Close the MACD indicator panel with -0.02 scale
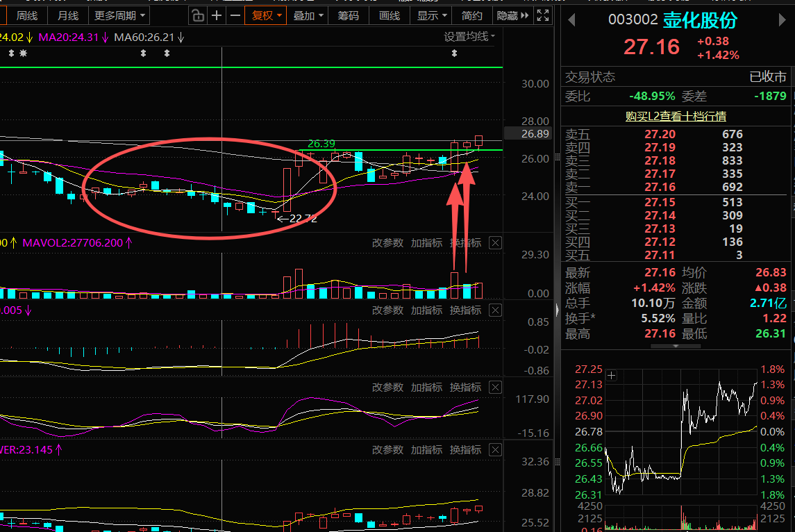The width and height of the screenshot is (795, 532). tap(495, 310)
